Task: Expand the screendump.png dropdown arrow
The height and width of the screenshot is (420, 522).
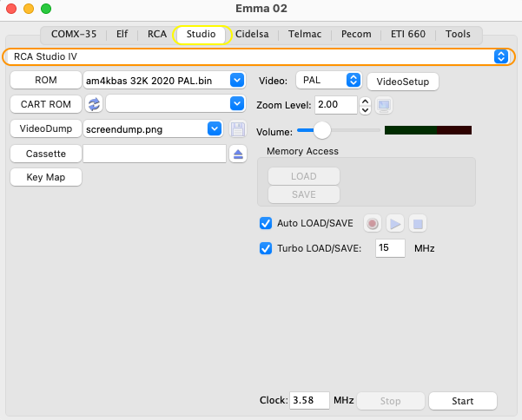Action: pos(215,128)
